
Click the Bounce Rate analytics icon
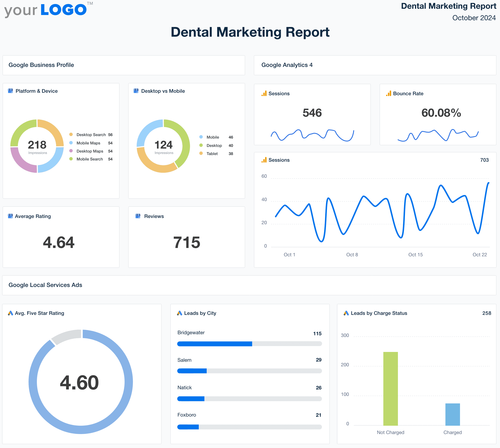389,94
